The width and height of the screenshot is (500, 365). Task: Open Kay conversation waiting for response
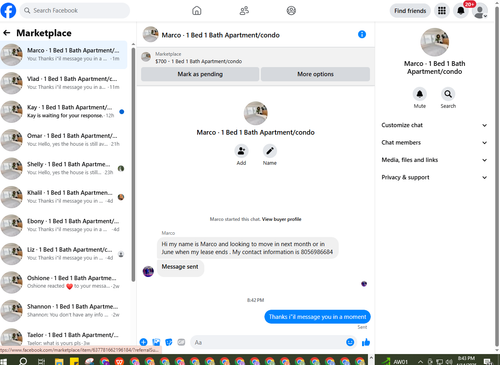63,111
